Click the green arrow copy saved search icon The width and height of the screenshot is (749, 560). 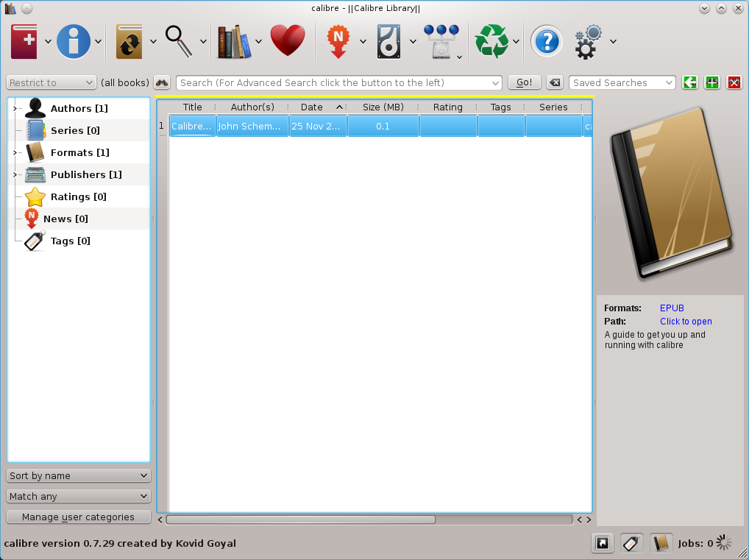(x=689, y=82)
